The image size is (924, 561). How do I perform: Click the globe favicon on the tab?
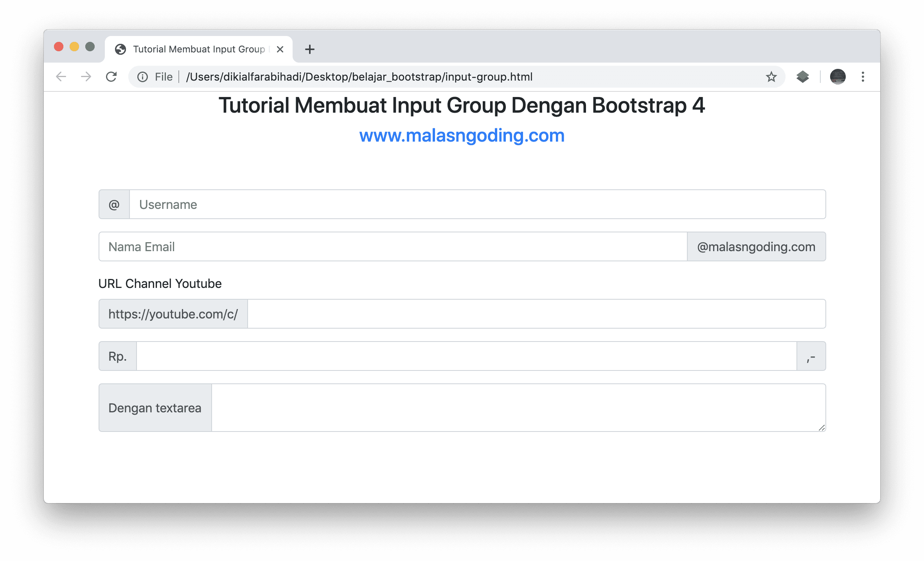tap(120, 49)
